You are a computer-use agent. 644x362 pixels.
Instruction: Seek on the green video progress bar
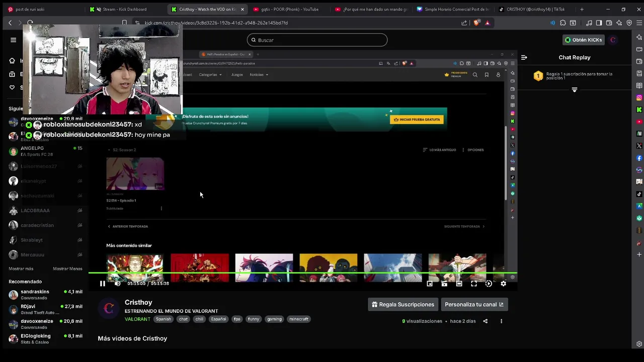click(303, 273)
